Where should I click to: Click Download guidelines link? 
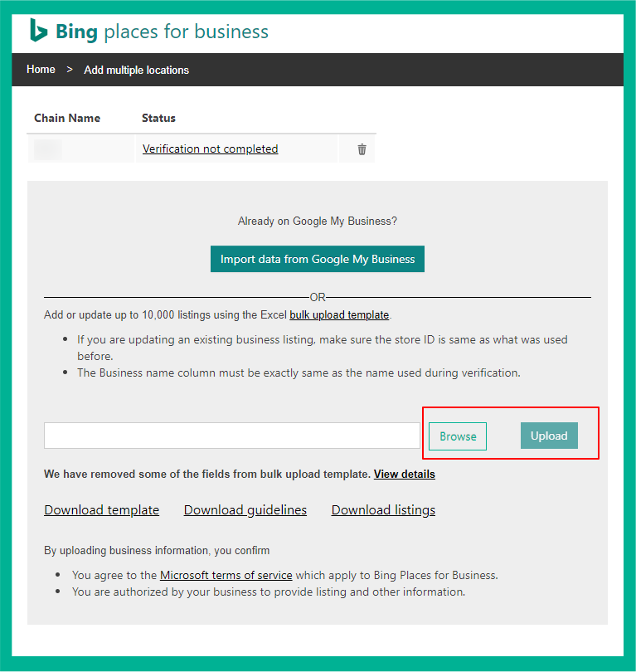[x=245, y=510]
